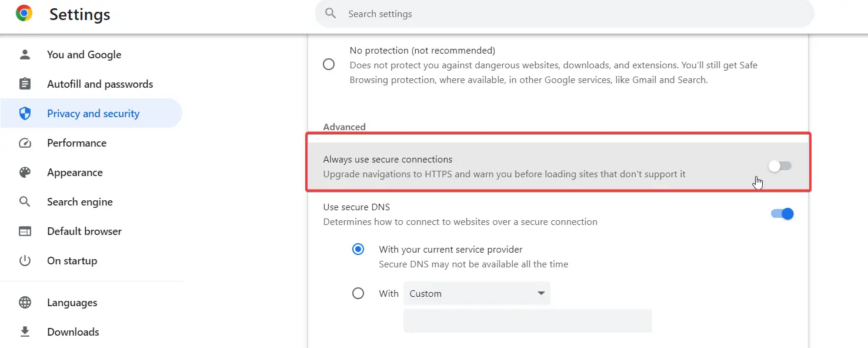The image size is (868, 348).
Task: Go to Default browser settings
Action: tap(85, 231)
